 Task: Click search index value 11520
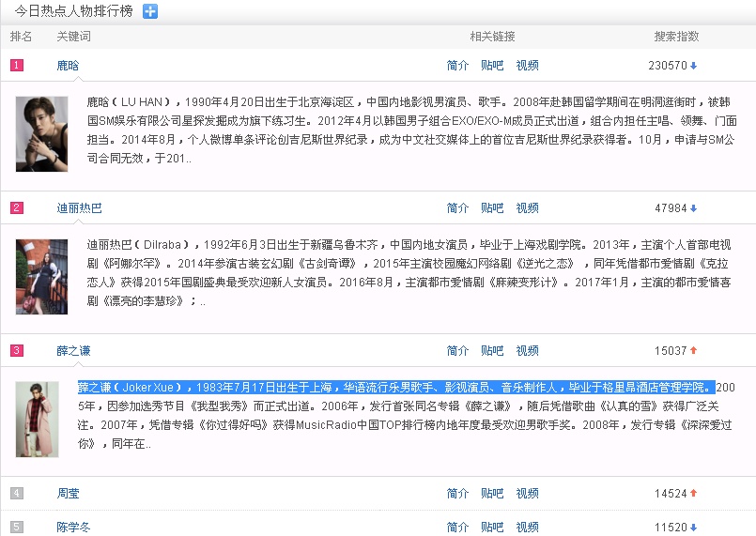(x=671, y=528)
